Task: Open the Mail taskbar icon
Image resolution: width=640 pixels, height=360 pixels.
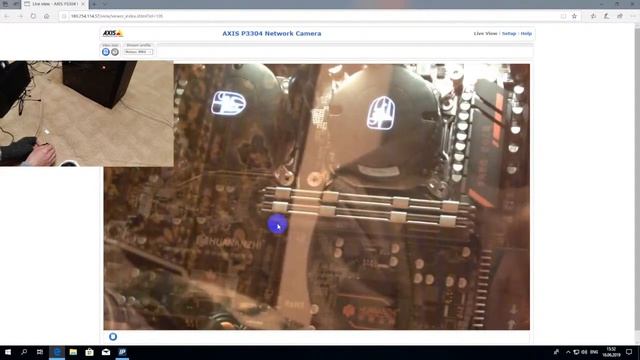Action: coord(106,352)
